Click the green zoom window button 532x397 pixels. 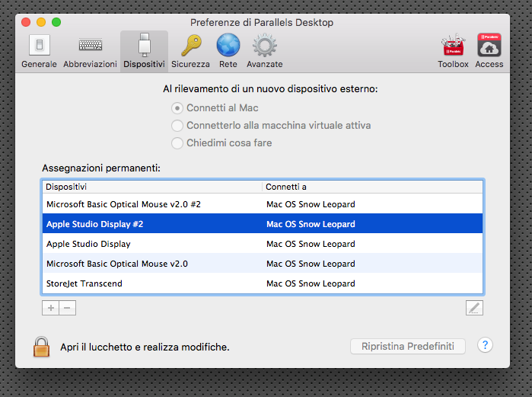56,22
